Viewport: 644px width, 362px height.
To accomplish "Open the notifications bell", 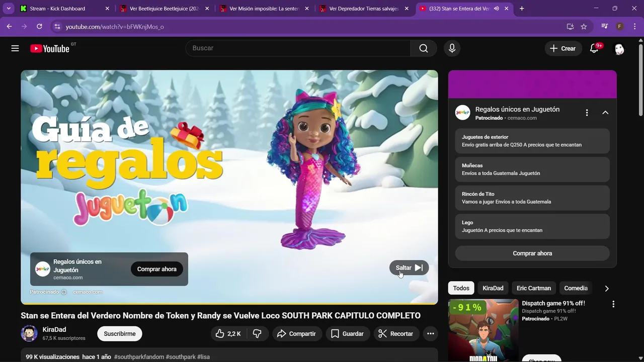I will pyautogui.click(x=594, y=48).
